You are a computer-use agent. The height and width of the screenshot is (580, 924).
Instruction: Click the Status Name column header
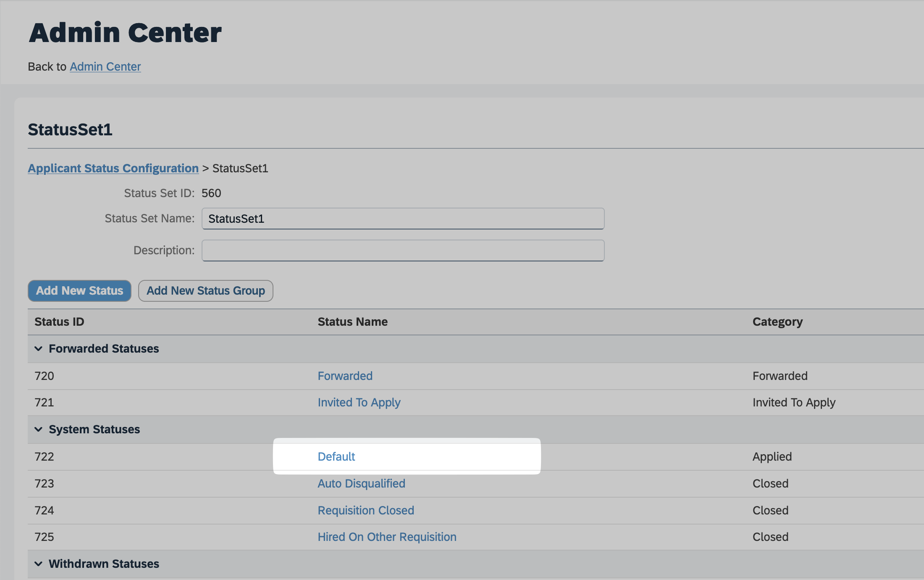coord(352,322)
